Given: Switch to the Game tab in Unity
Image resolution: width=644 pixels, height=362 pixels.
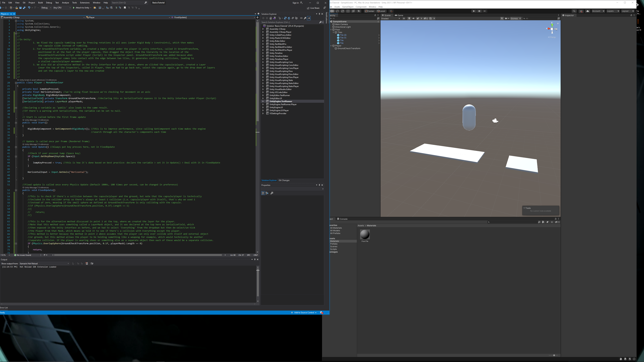Looking at the screenshot, I should coord(399,15).
